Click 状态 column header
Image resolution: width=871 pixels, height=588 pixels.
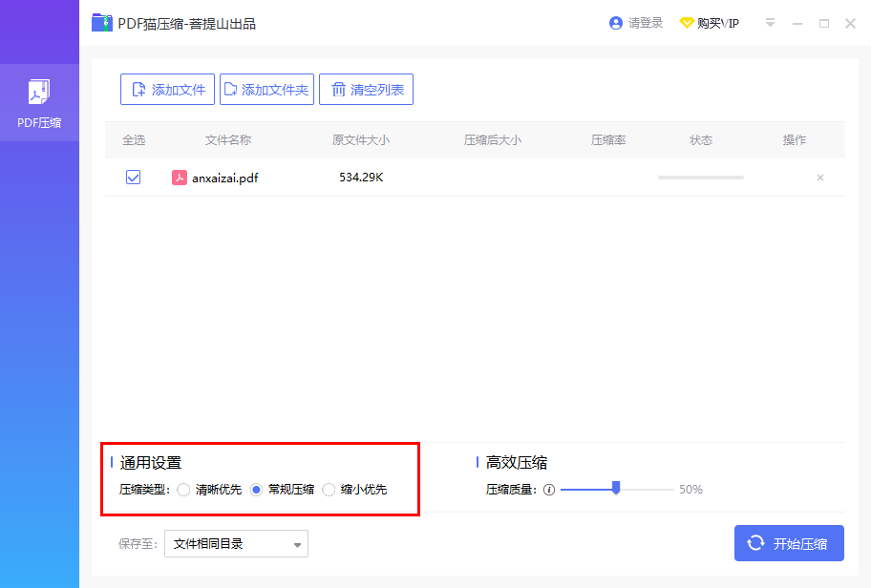701,140
